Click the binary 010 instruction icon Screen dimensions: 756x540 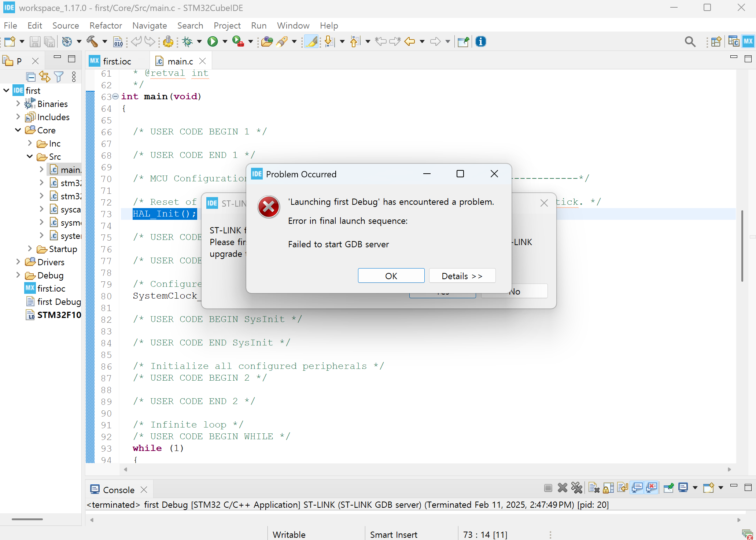pyautogui.click(x=118, y=41)
